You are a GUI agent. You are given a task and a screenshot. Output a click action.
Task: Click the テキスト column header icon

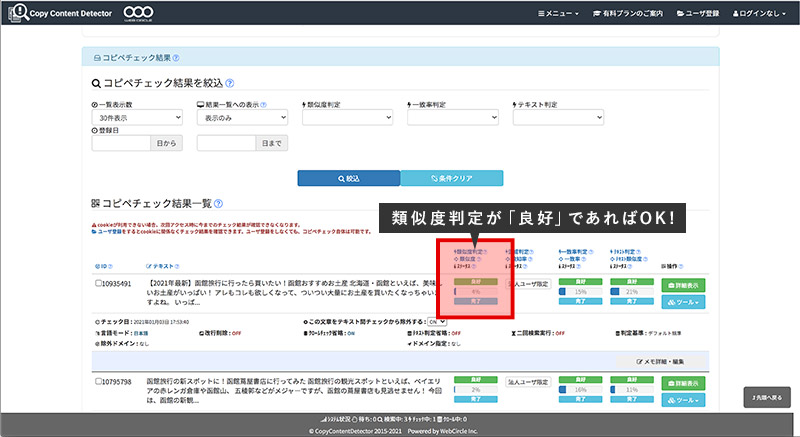(x=149, y=267)
